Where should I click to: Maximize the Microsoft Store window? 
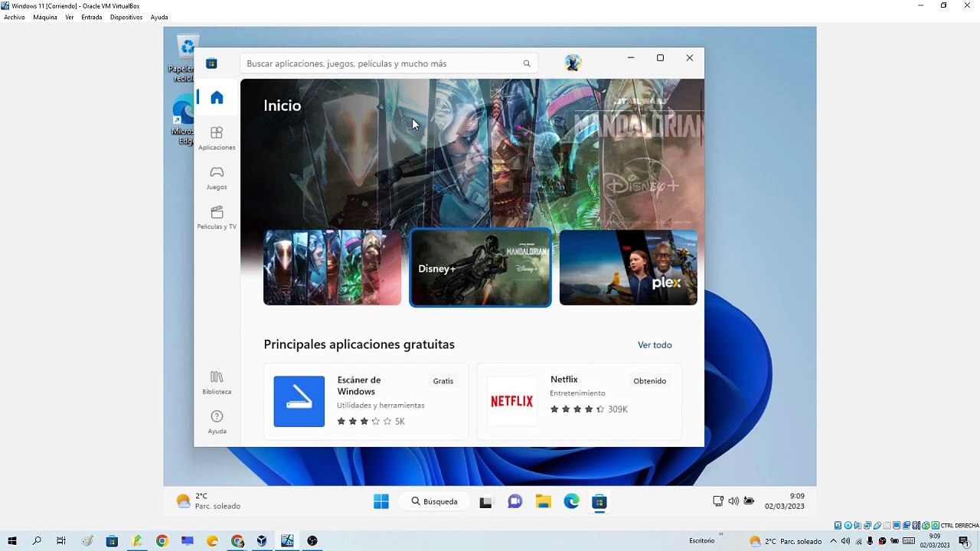660,58
